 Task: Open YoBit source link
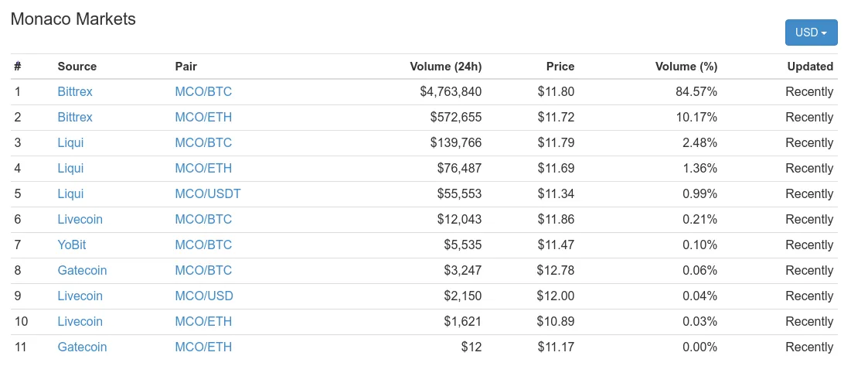[x=71, y=245]
